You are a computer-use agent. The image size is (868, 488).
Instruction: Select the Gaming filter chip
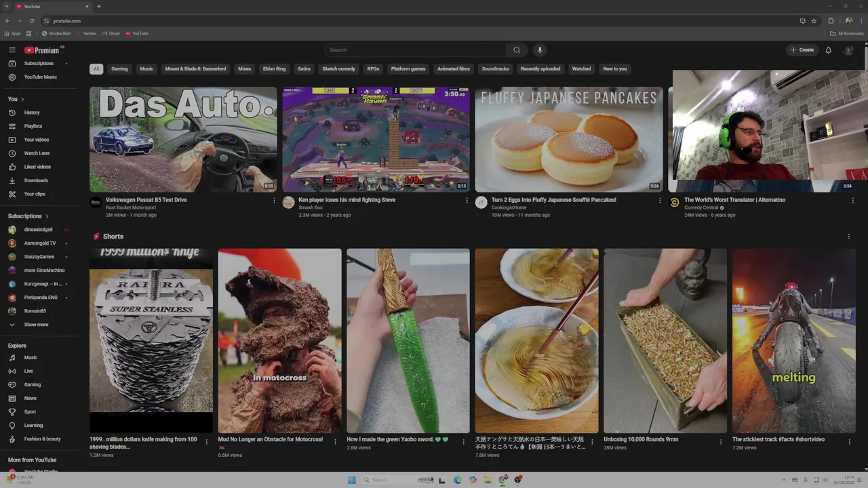(x=119, y=69)
